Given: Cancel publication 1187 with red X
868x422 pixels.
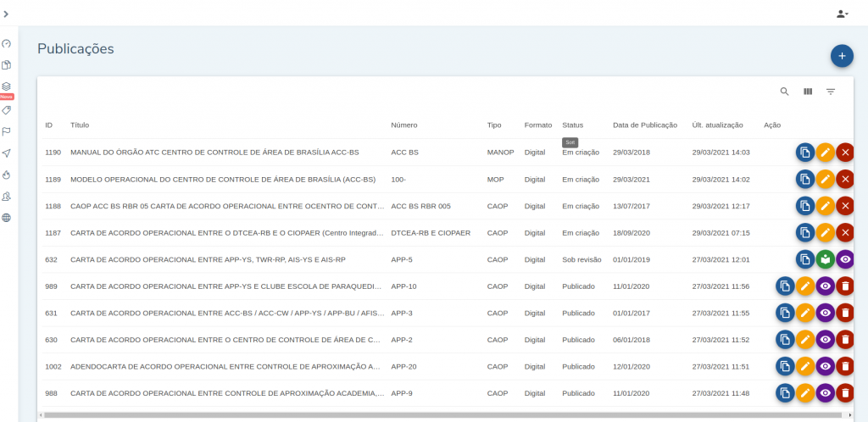Looking at the screenshot, I should (845, 233).
